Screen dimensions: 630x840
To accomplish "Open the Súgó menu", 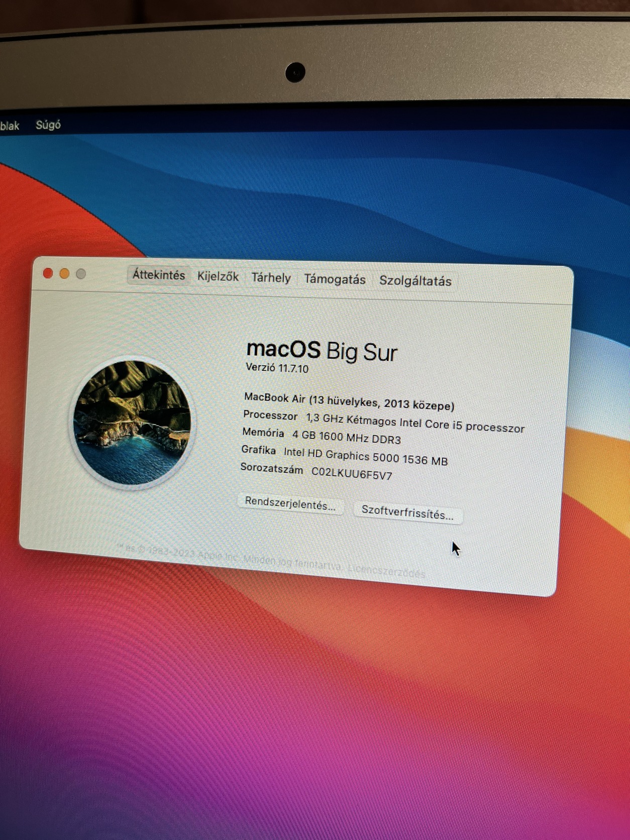I will (x=48, y=125).
